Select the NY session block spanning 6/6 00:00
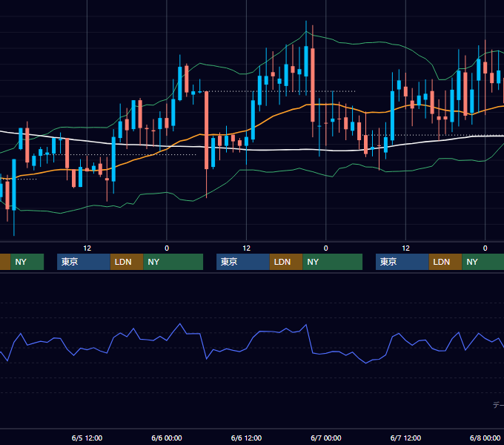This screenshot has height=445, width=504. 173,262
